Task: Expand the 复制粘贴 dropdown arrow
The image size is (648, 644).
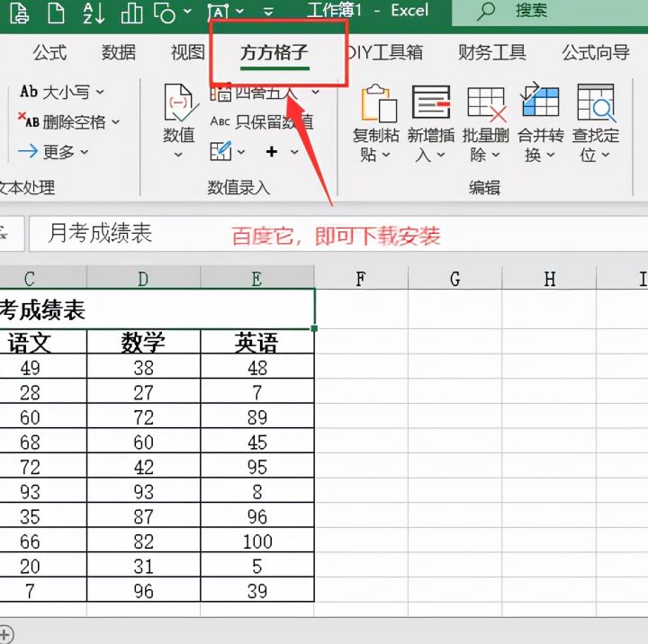Action: [x=386, y=155]
